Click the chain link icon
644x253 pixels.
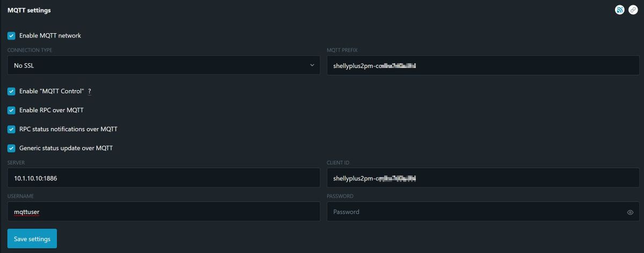[x=633, y=10]
